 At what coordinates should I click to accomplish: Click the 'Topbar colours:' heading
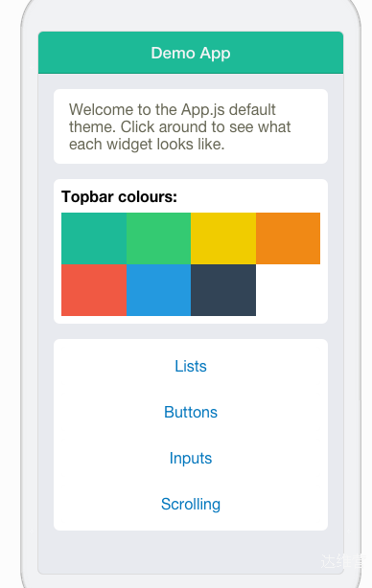[x=120, y=197]
